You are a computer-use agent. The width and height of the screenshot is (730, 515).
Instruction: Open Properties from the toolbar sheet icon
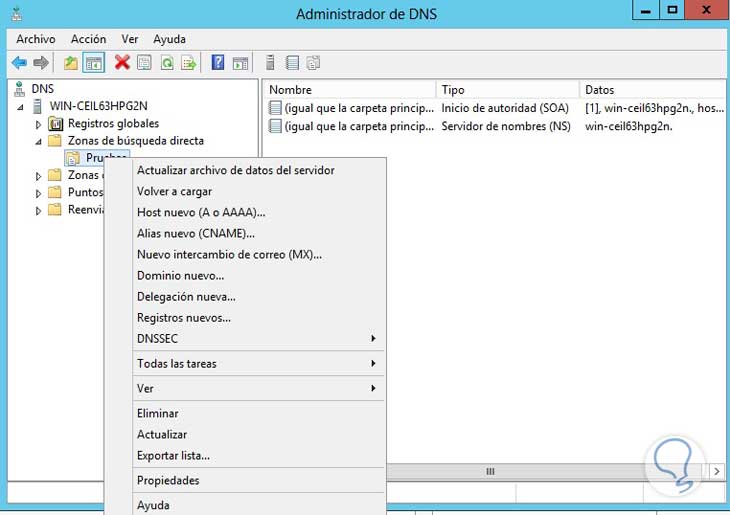pos(144,63)
